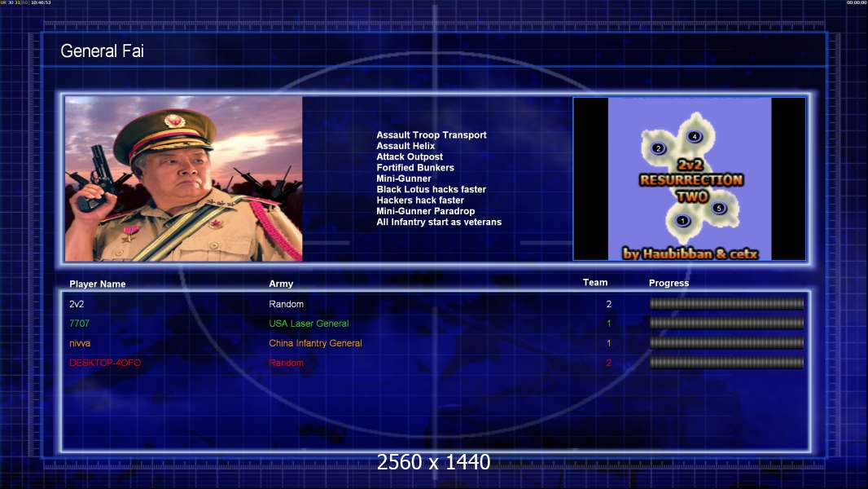Screen dimensions: 868x489
Task: Click Random army in DESKTOP-4OFO row
Action: [286, 363]
